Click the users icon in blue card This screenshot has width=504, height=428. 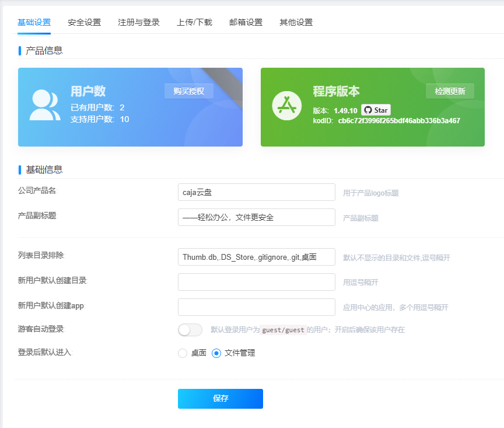tap(45, 105)
